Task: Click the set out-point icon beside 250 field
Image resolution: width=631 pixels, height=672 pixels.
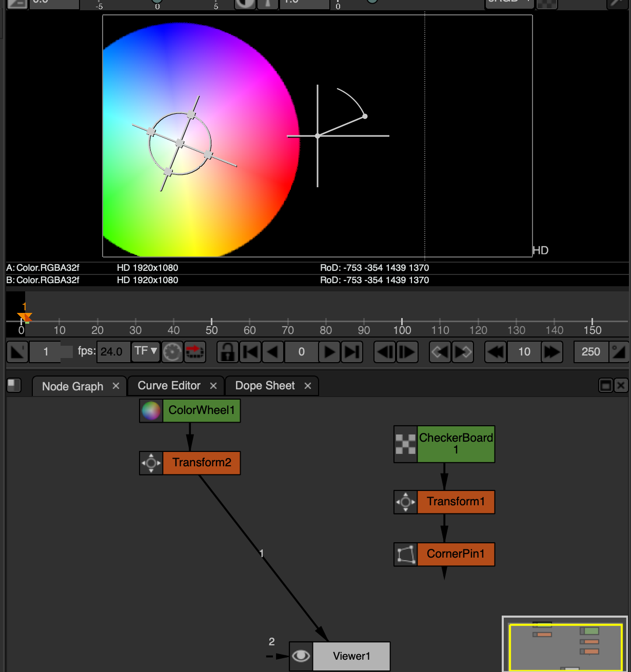Action: pos(619,352)
